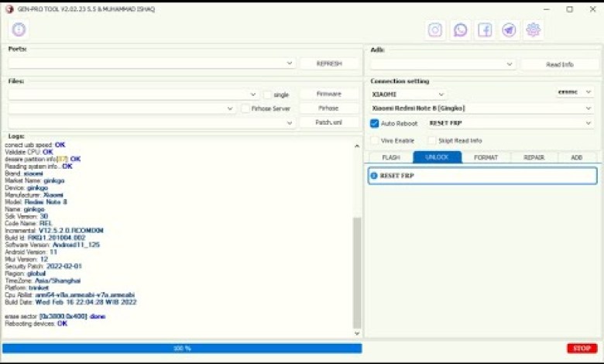Click the round info icon at top left
The width and height of the screenshot is (604, 364).
pyautogui.click(x=19, y=29)
